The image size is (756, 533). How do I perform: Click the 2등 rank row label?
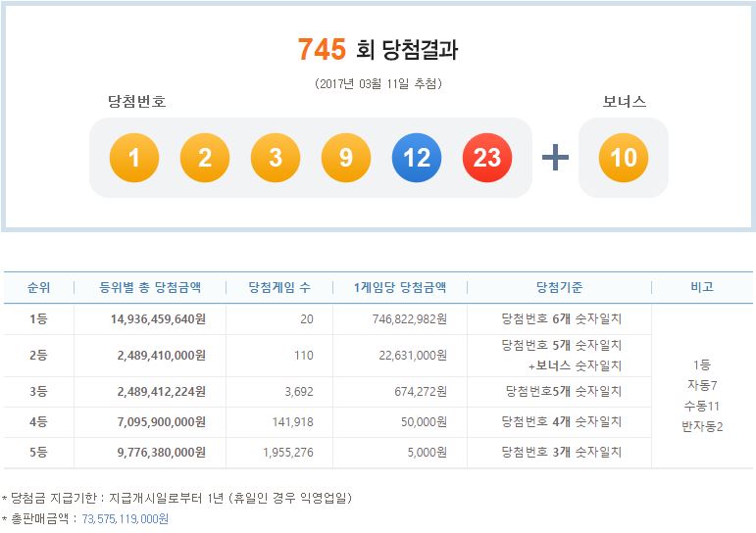(x=37, y=355)
